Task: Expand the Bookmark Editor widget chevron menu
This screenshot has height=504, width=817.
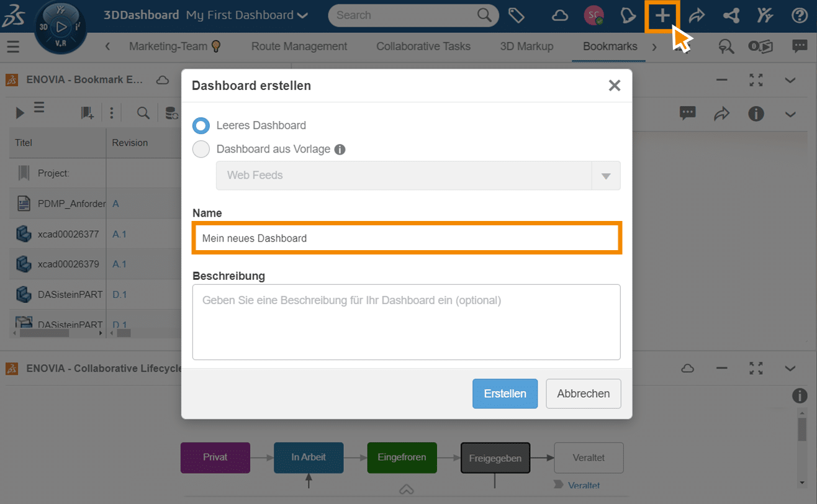Action: pos(790,80)
